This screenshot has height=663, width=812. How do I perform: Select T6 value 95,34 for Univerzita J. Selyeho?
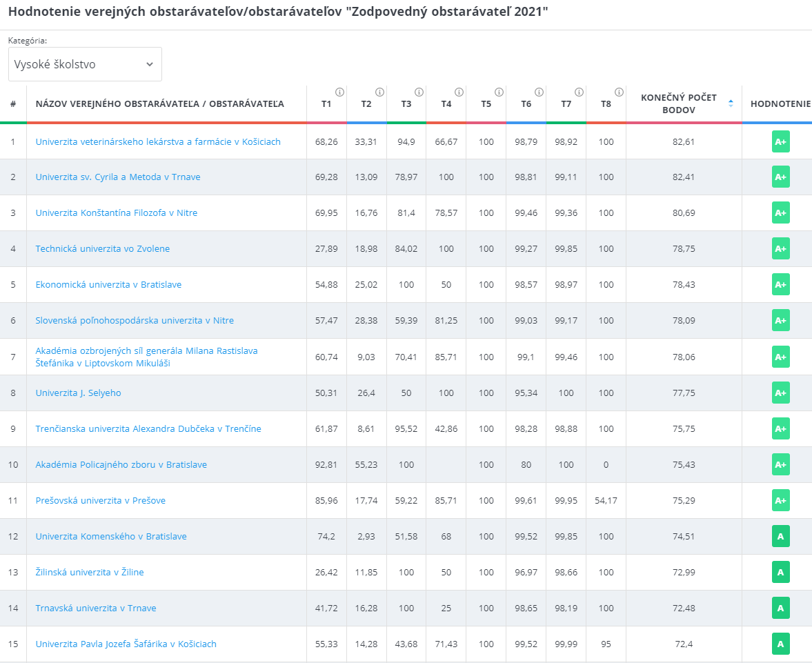(x=526, y=393)
